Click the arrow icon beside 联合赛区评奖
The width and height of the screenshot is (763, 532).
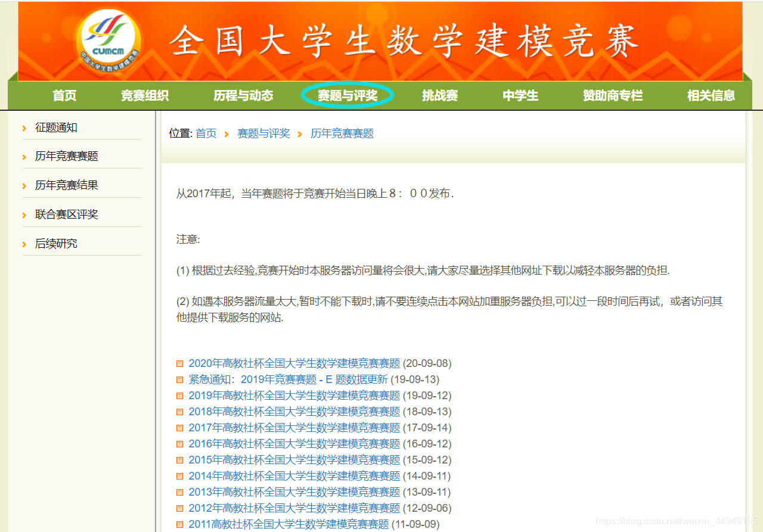tap(24, 215)
